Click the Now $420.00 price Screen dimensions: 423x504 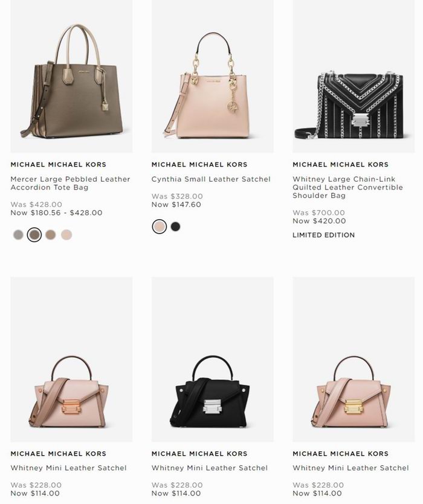click(x=319, y=221)
